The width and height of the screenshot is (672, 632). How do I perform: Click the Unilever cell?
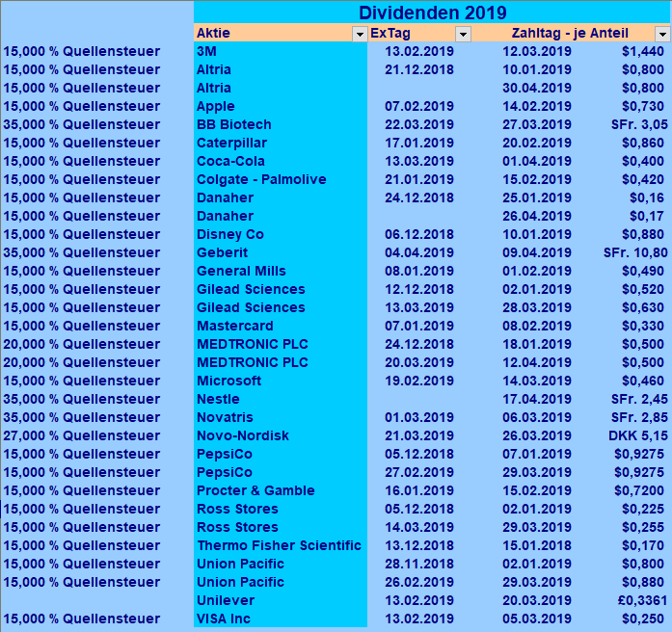coord(281,600)
